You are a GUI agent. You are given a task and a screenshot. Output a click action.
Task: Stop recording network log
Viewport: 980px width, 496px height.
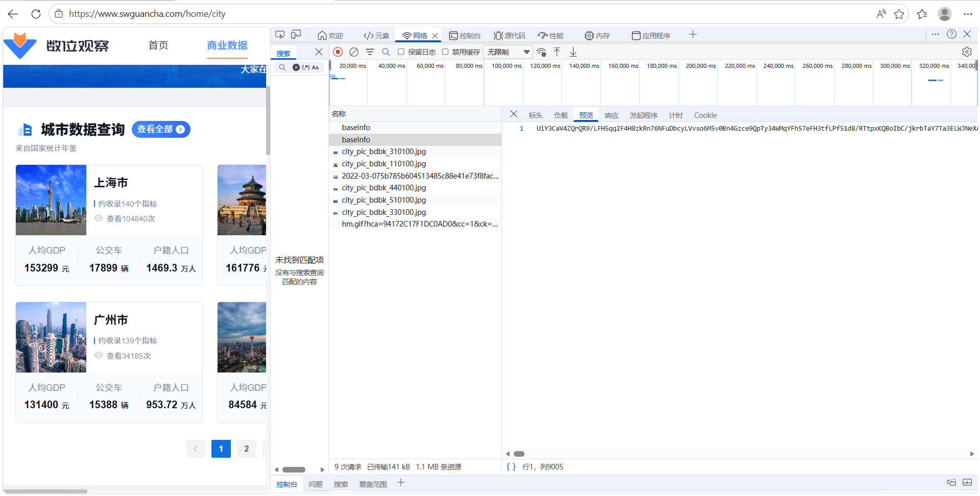338,52
